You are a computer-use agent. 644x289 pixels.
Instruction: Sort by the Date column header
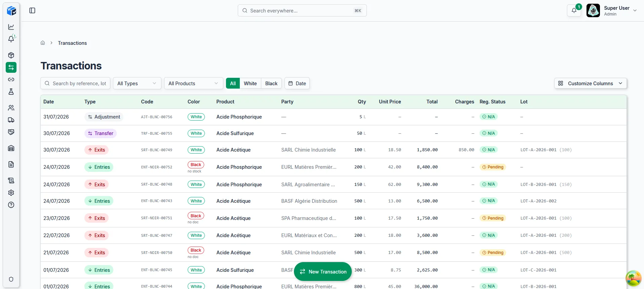pos(49,102)
